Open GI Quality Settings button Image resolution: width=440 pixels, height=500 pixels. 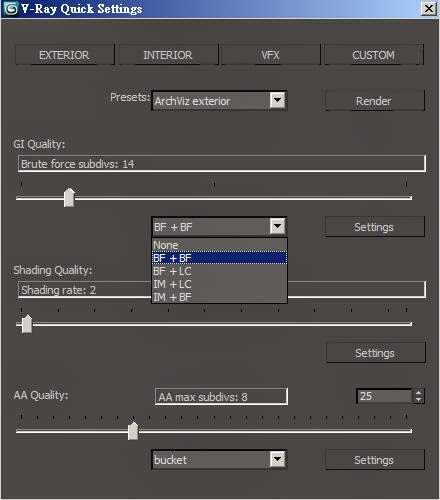[x=374, y=227]
